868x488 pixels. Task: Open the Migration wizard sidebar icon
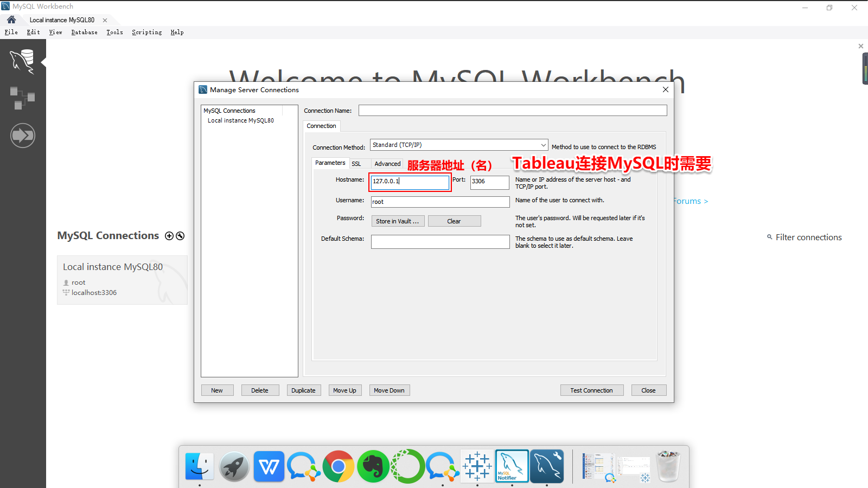pos(23,135)
